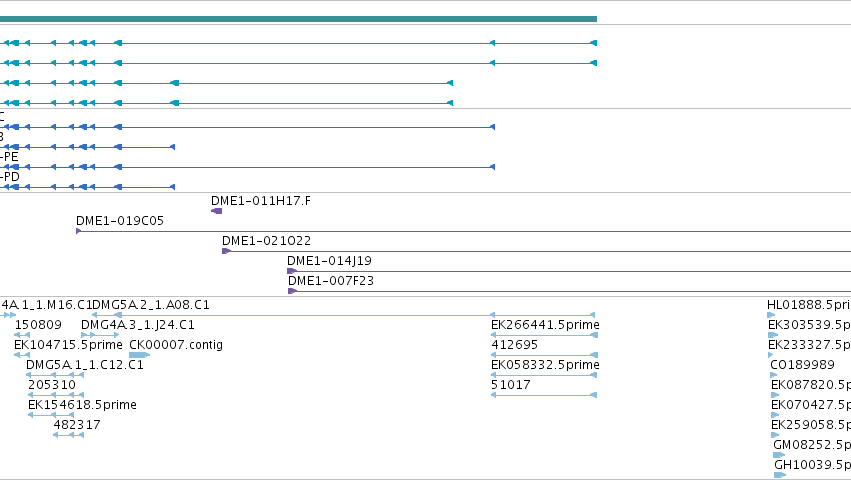This screenshot has width=851, height=480.
Task: Select the -PE transcript label
Action: (x=9, y=157)
